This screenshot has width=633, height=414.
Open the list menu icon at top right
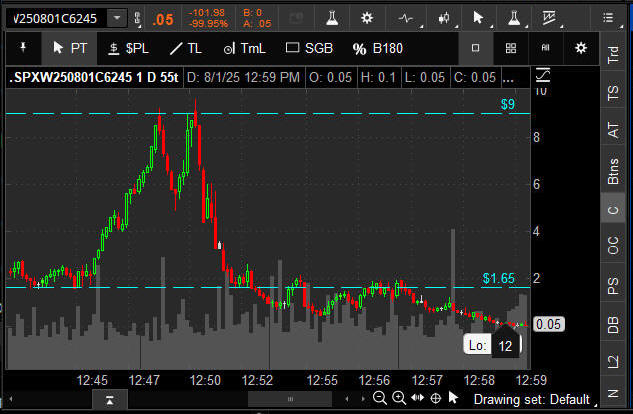[608, 18]
